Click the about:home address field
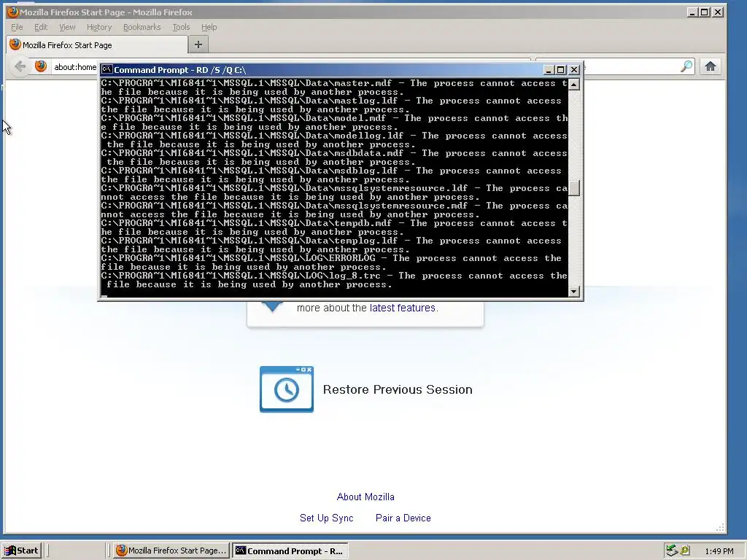Screen dimensions: 747x560 75,67
